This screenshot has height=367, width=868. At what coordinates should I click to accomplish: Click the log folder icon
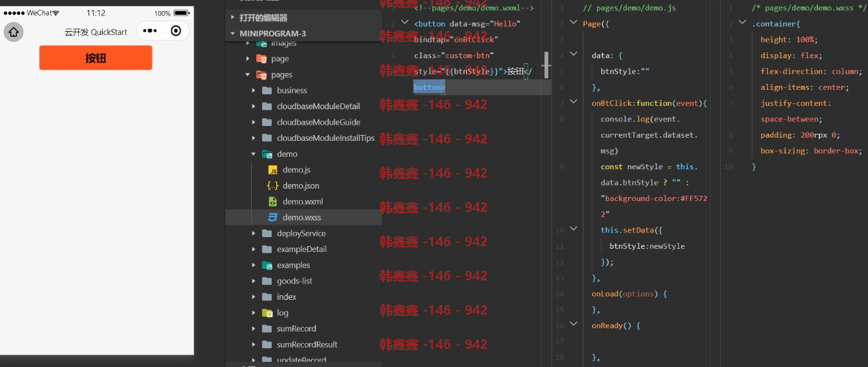(267, 313)
